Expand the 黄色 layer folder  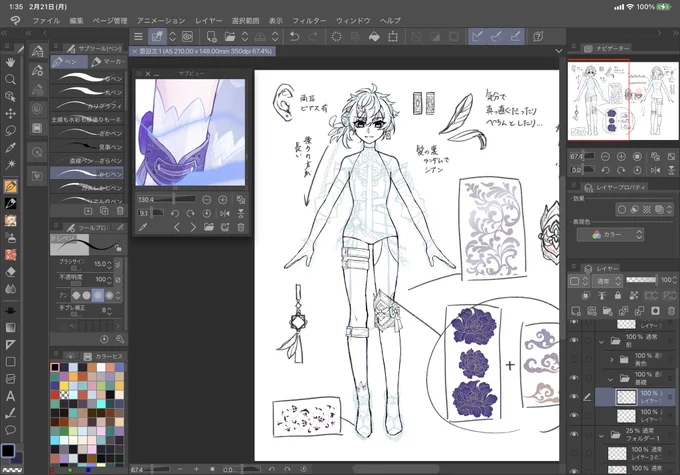coord(611,360)
